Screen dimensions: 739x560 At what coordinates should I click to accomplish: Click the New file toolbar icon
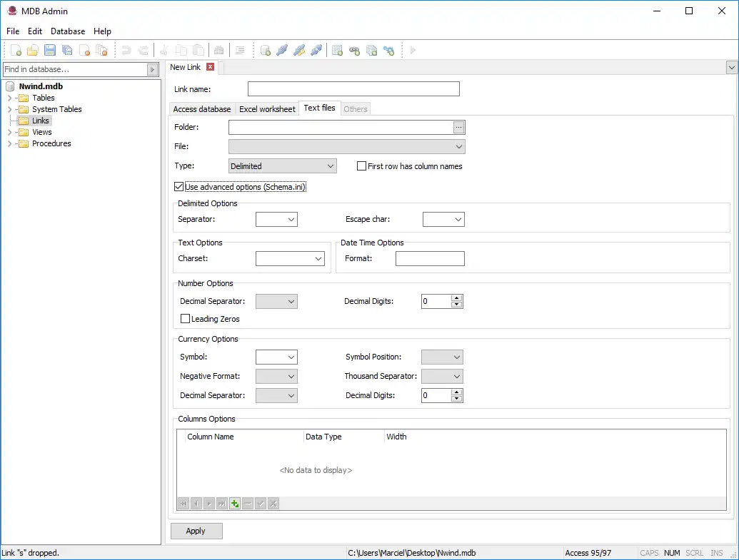(16, 50)
